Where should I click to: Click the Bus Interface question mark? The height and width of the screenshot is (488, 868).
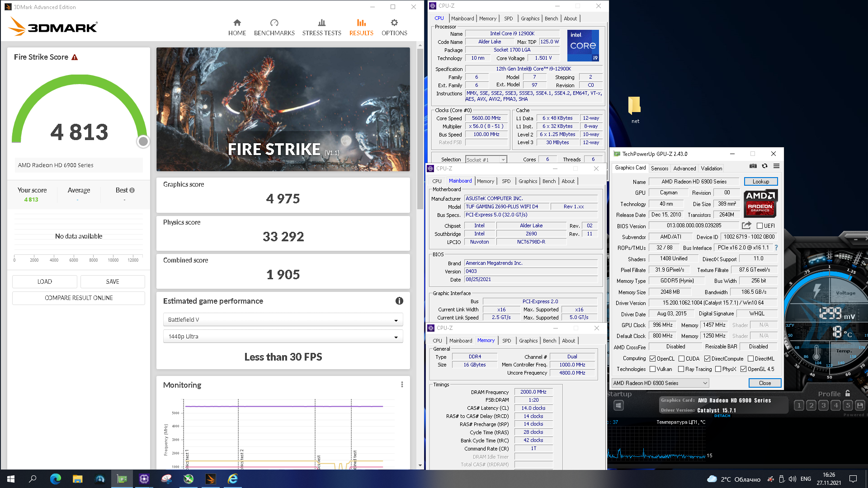tap(776, 248)
